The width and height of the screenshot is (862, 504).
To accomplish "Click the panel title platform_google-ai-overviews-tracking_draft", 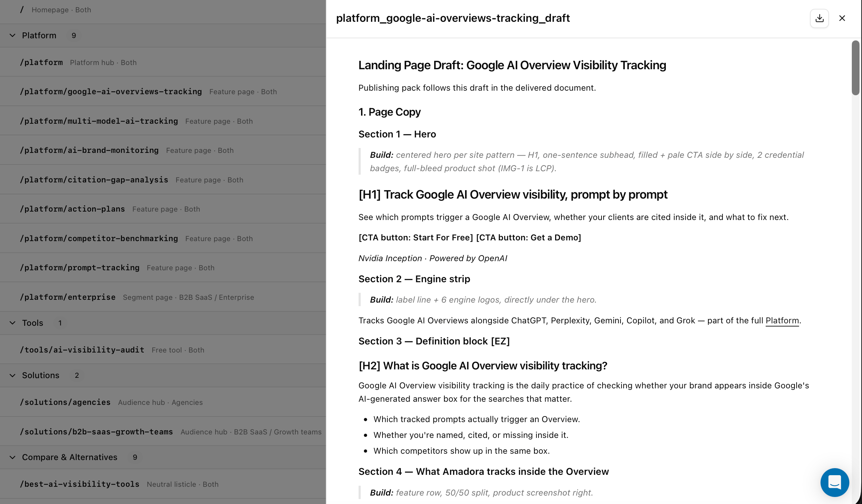I will pos(453,18).
